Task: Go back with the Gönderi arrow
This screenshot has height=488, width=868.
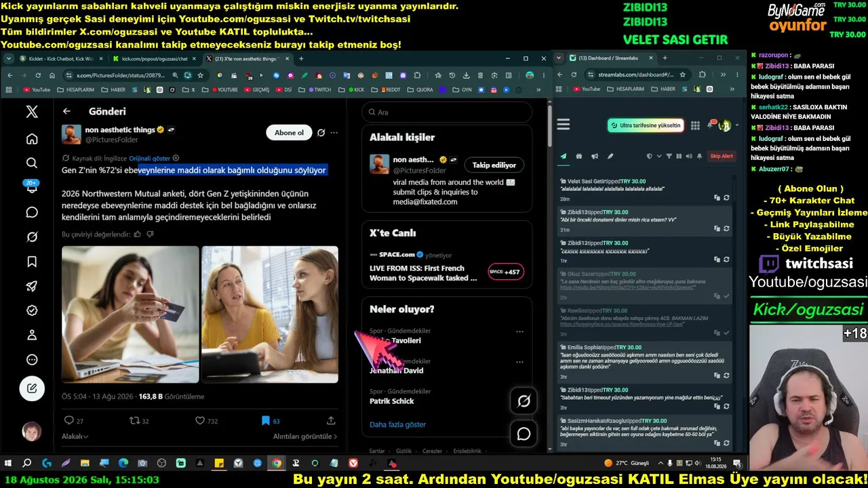Action: click(x=66, y=111)
